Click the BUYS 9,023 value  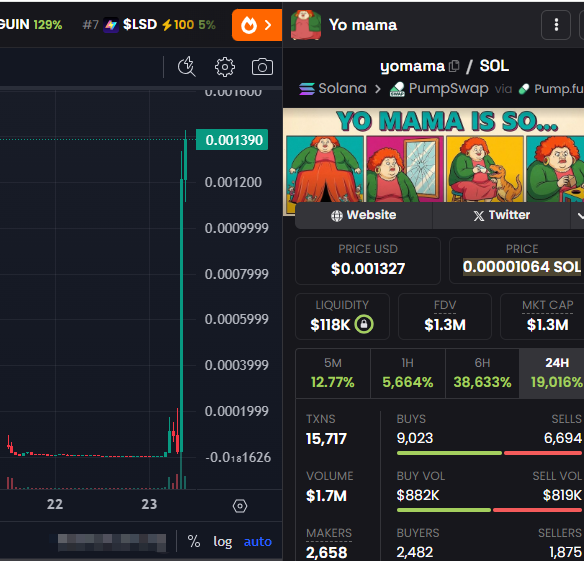tap(415, 438)
